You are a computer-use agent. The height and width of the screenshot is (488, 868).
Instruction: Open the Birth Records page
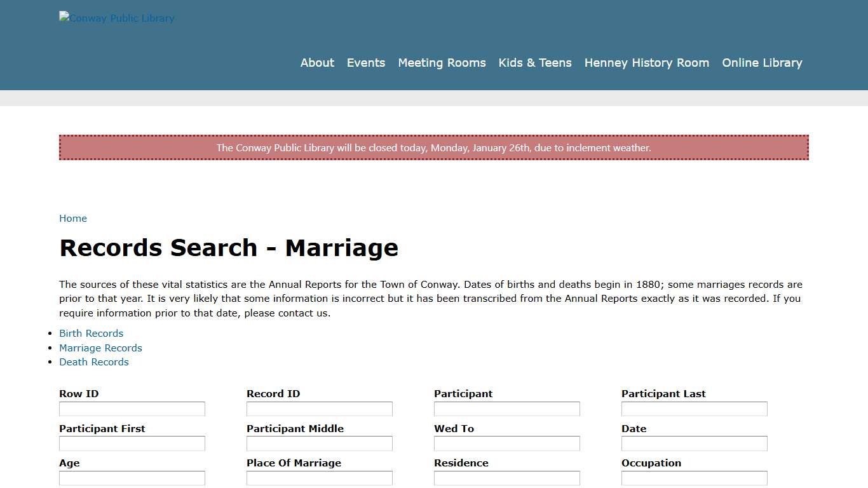[x=91, y=333]
